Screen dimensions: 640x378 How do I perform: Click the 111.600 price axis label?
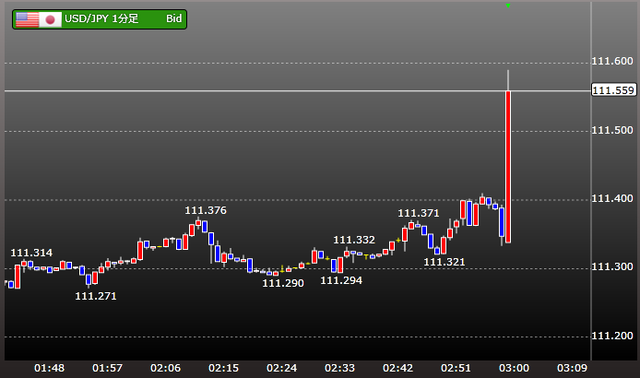point(612,61)
